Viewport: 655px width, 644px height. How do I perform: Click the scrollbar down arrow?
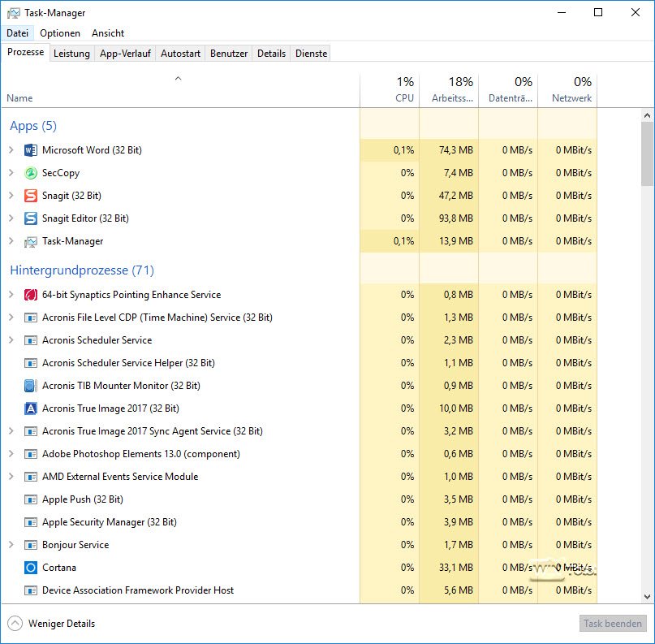[648, 597]
